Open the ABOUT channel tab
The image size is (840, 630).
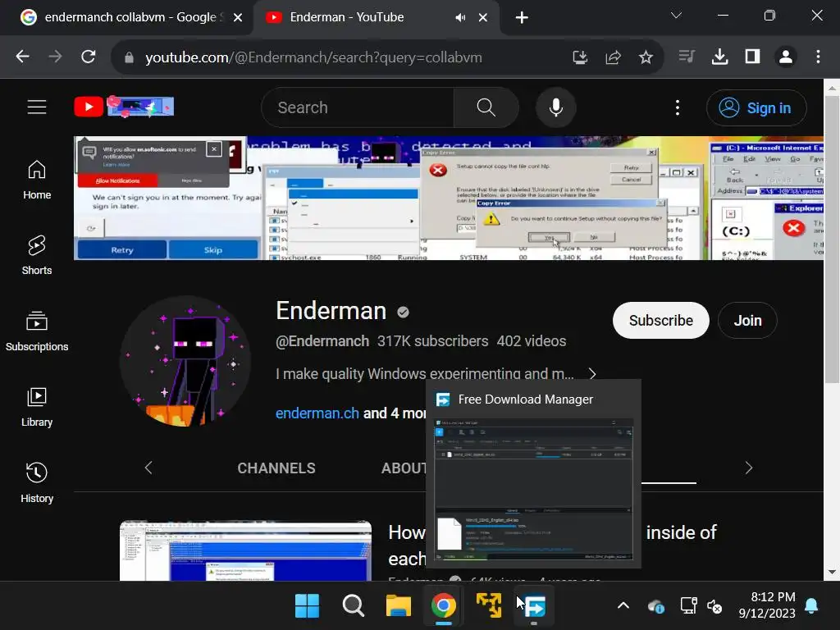404,468
